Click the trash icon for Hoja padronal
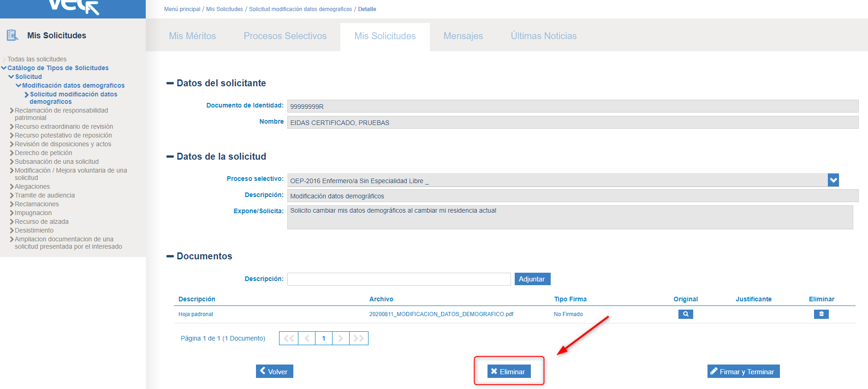 (x=821, y=314)
